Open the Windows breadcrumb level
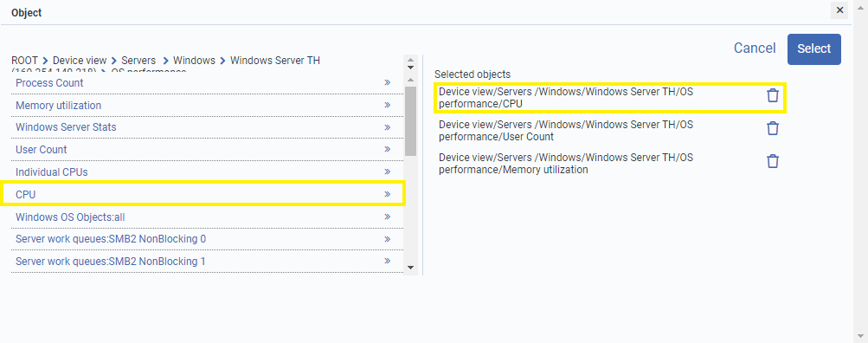868x343 pixels. pyautogui.click(x=194, y=61)
